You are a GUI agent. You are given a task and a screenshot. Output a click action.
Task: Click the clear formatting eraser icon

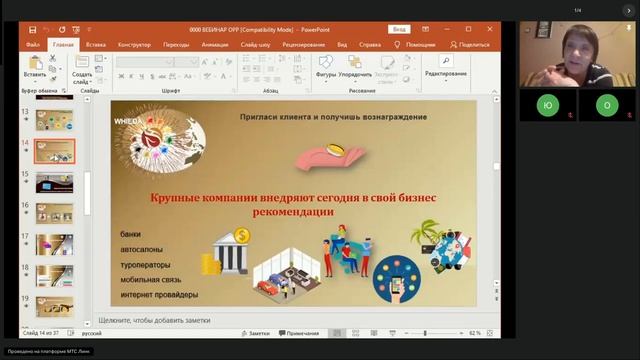tap(229, 62)
